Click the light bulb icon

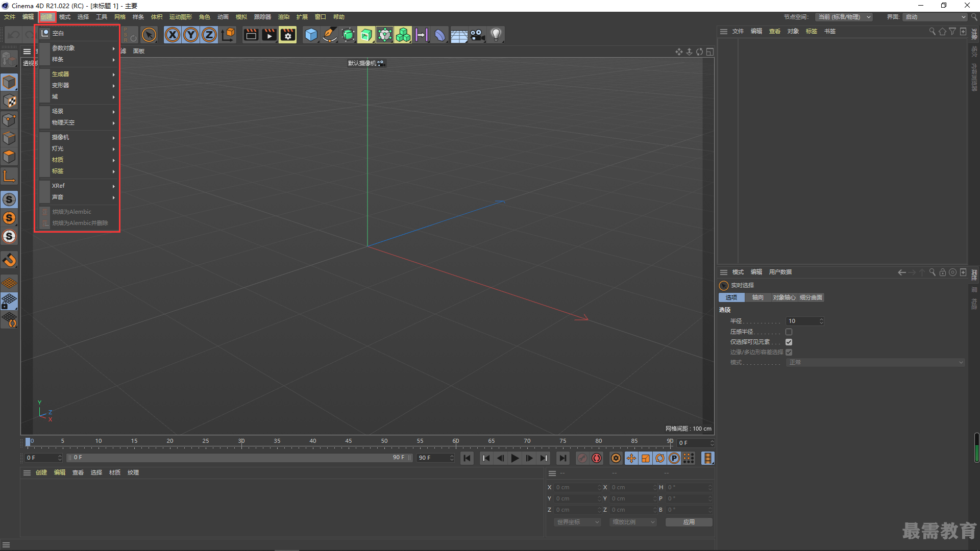tap(496, 35)
